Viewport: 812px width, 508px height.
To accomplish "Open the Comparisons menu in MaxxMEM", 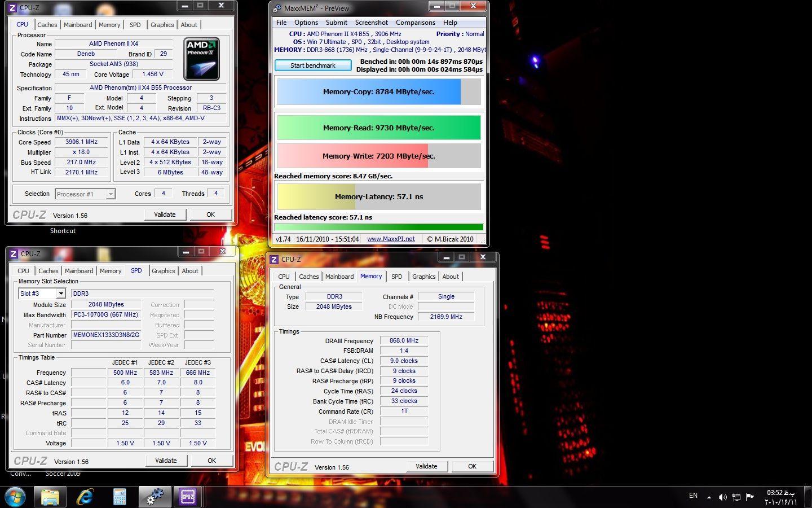I will 416,23.
